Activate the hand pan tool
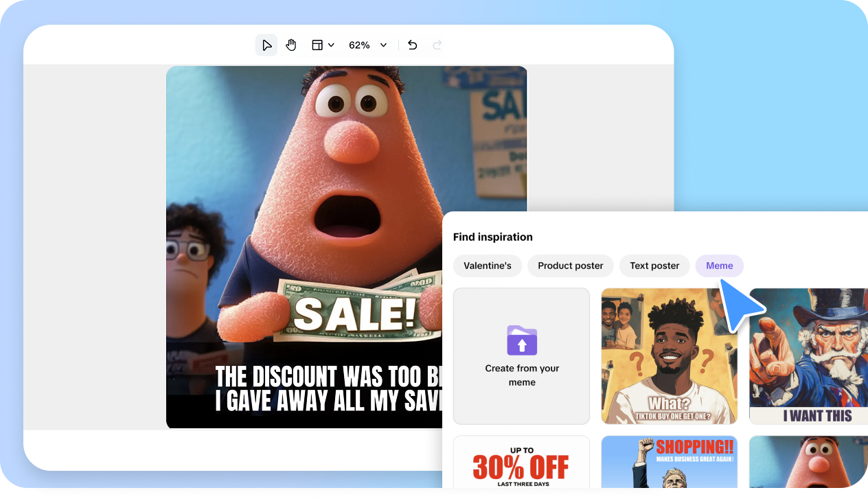 pyautogui.click(x=291, y=45)
